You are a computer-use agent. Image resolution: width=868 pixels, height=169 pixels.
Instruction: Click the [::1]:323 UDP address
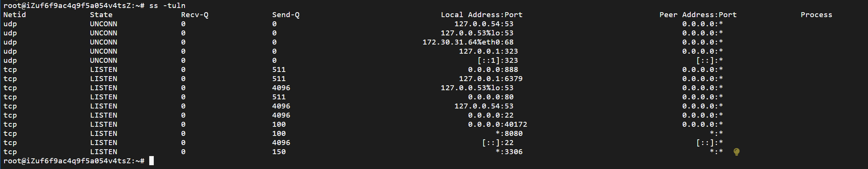[x=497, y=61]
